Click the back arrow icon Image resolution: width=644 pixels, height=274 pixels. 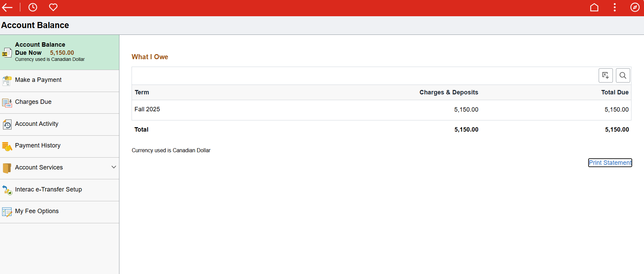point(7,7)
